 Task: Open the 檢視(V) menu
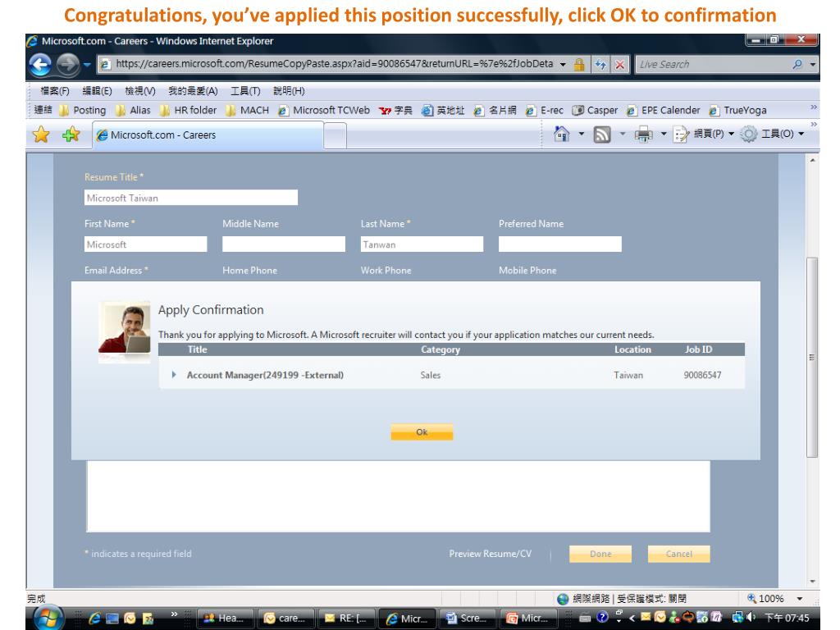(x=139, y=91)
